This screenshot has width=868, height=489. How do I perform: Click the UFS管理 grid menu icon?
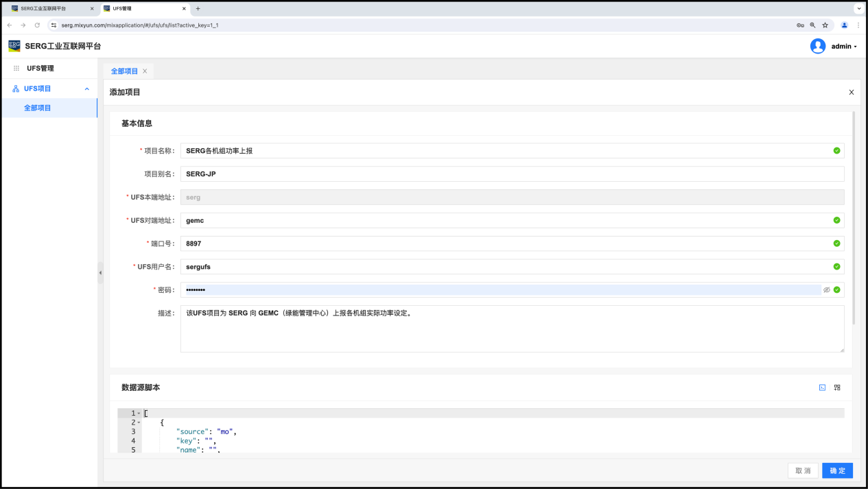16,69
